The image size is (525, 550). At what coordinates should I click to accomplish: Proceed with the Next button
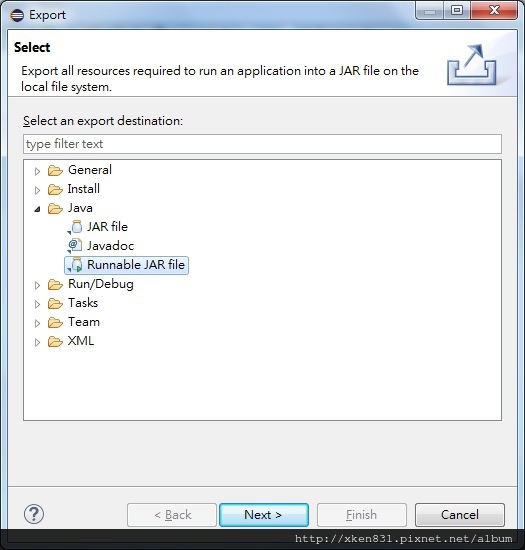(264, 515)
